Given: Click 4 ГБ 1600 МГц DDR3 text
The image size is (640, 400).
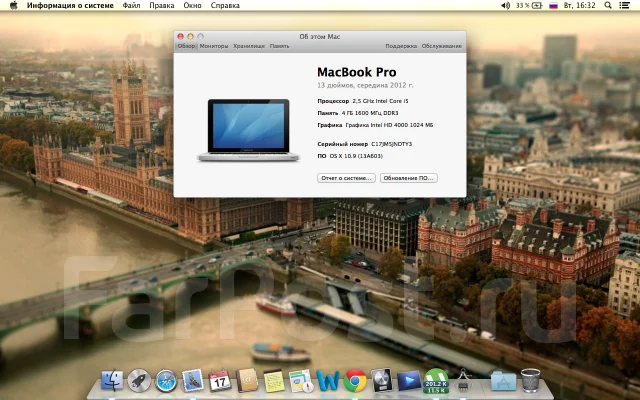Looking at the screenshot, I should (x=370, y=113).
